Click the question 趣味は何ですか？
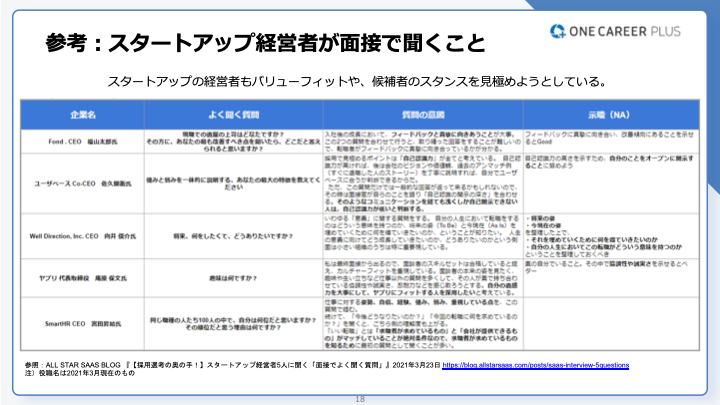 tap(233, 278)
